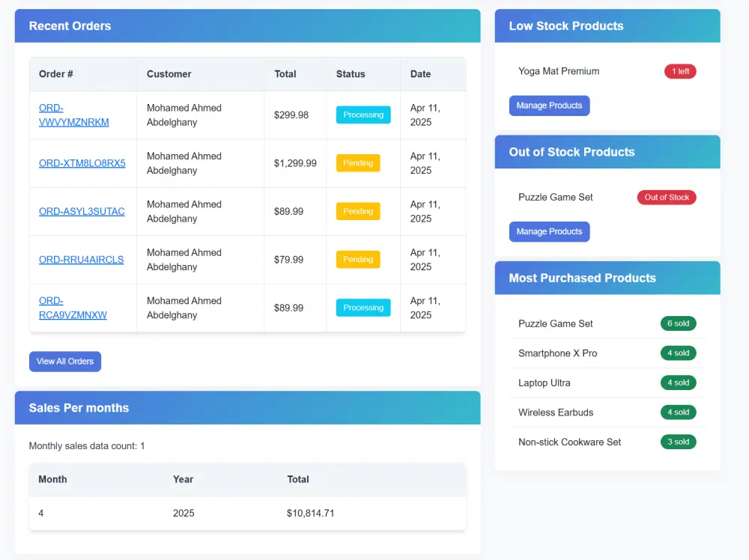Click the red Out of Stock badge
Image resolution: width=749 pixels, height=560 pixels.
point(667,197)
